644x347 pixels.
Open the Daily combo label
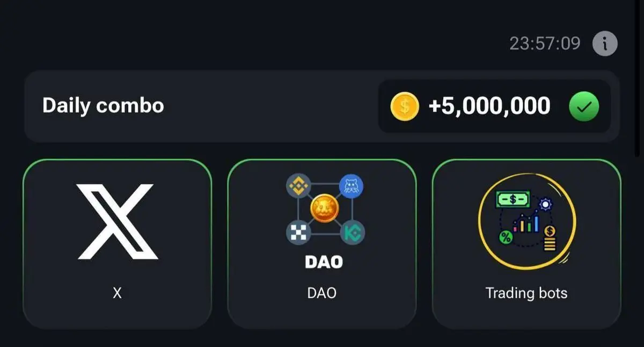tap(103, 105)
